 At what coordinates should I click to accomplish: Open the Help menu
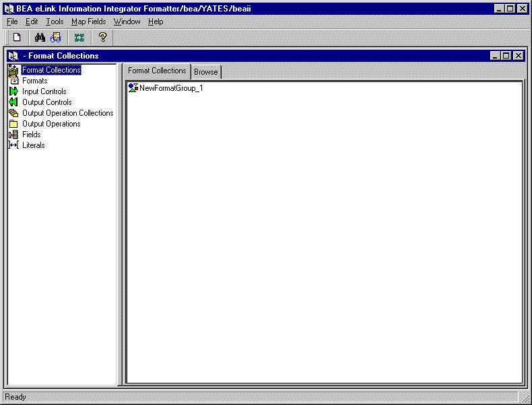pos(156,22)
